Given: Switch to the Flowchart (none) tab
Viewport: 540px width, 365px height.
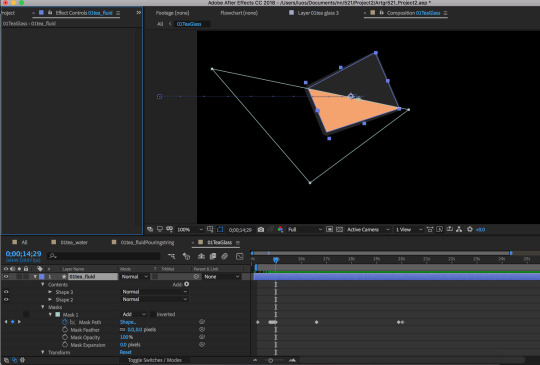Looking at the screenshot, I should [239, 13].
